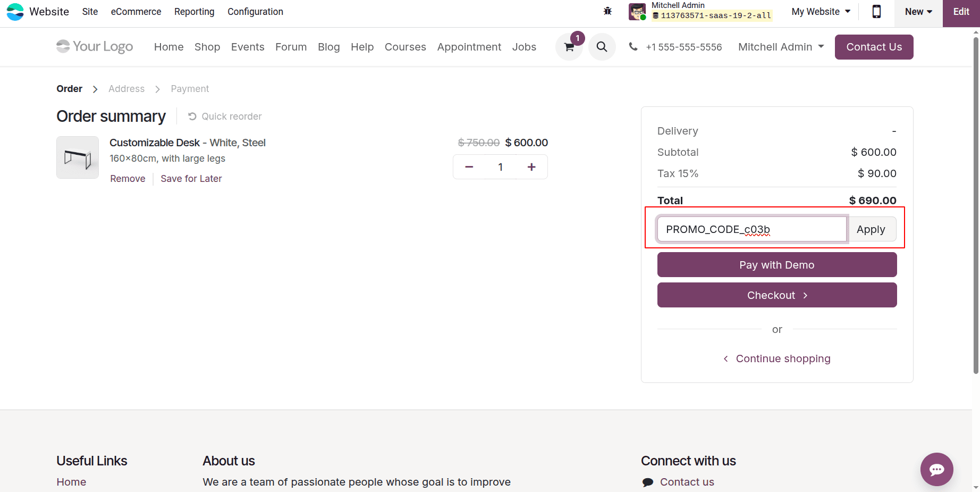Go to the Home nav page
Image resolution: width=980 pixels, height=492 pixels.
169,47
